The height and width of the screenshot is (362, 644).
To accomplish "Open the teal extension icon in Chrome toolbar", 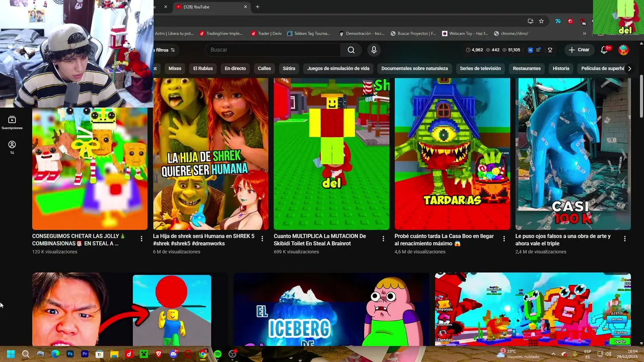I will (558, 21).
